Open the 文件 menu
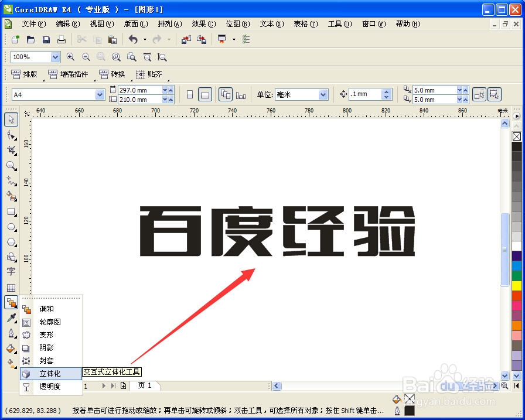 coord(34,24)
